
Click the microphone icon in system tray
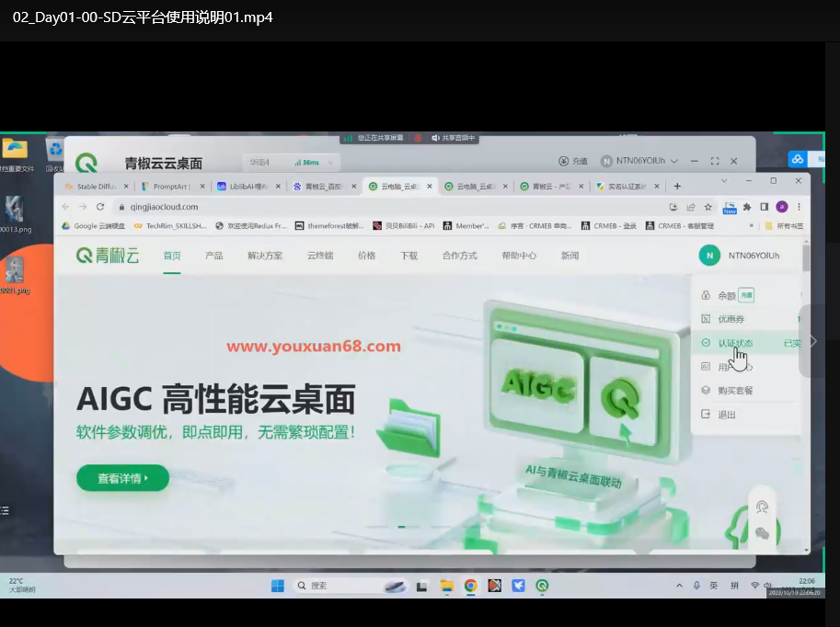pos(696,586)
